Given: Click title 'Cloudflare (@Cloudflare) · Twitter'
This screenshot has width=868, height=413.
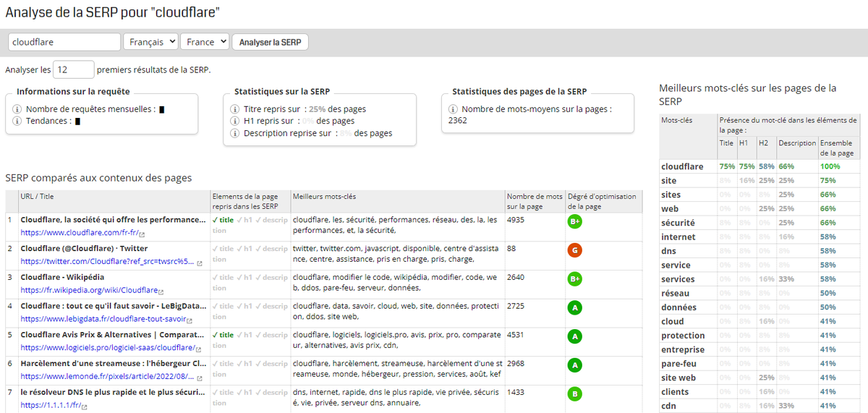Looking at the screenshot, I should 84,249.
